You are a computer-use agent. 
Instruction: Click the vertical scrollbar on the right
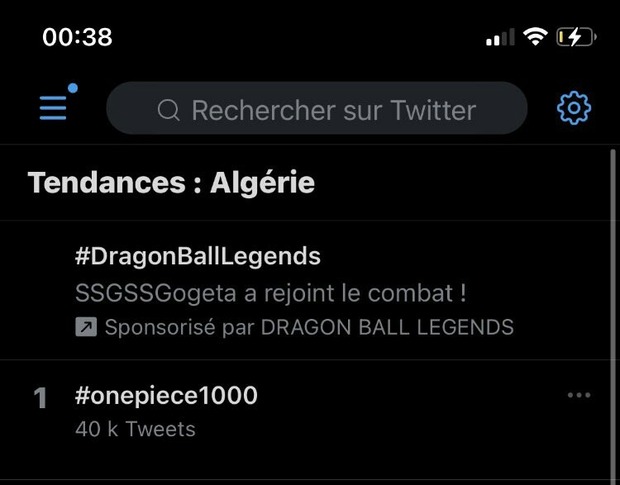612,300
